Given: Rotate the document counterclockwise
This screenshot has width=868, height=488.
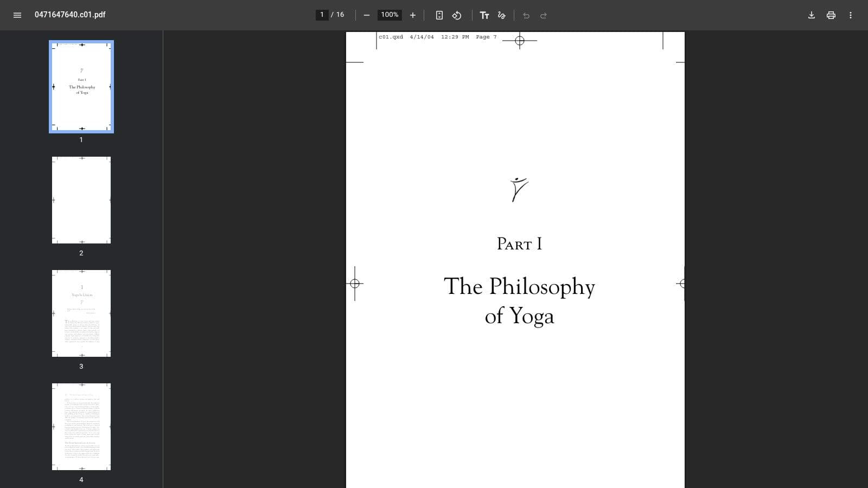Looking at the screenshot, I should click(x=457, y=15).
